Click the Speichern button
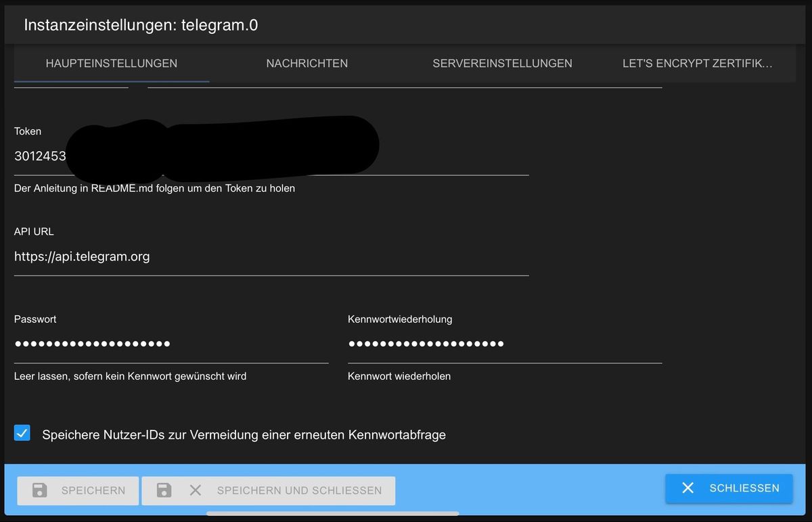 78,490
